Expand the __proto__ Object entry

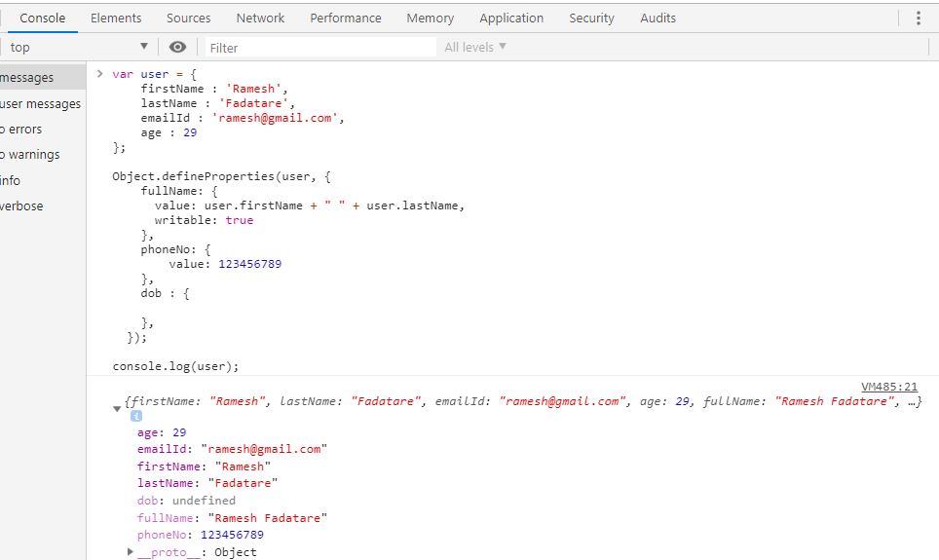(x=131, y=551)
